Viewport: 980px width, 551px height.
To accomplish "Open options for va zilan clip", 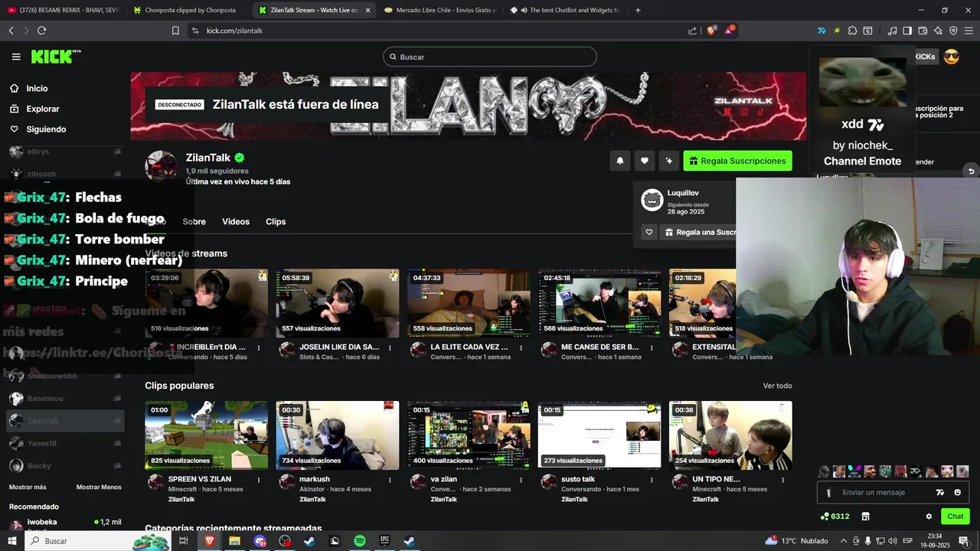I will [x=521, y=480].
